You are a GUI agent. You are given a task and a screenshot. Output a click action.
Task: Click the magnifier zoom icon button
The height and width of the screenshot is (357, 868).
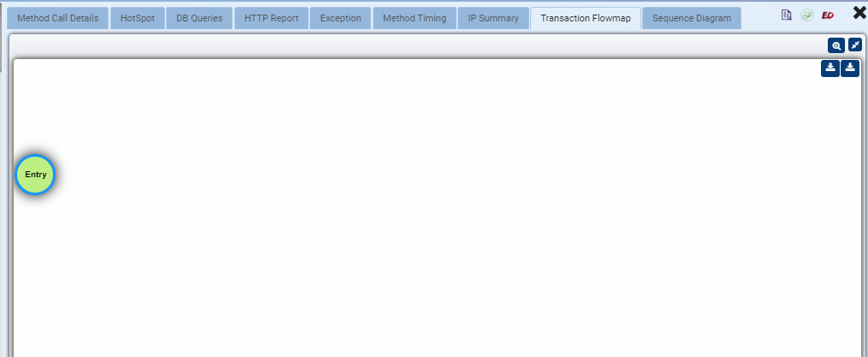(836, 45)
